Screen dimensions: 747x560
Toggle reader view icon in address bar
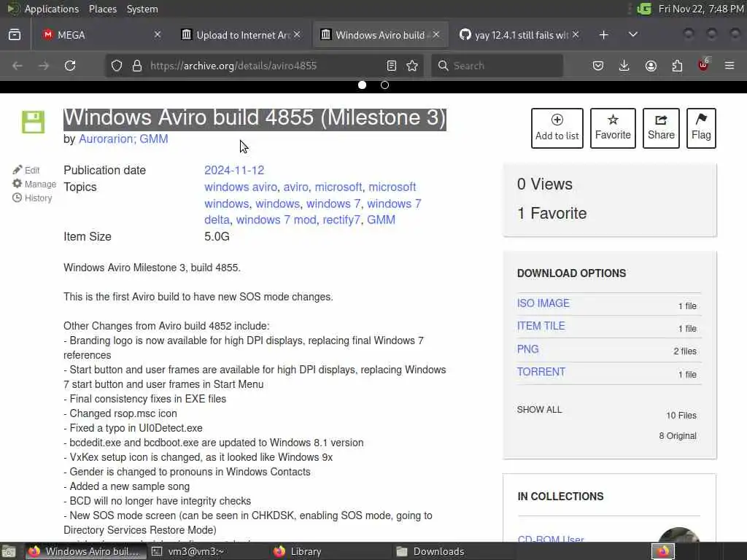392,66
